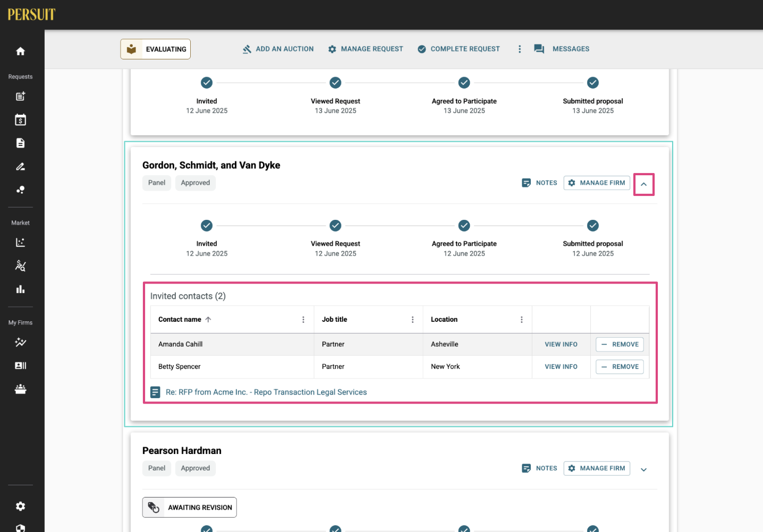Image resolution: width=763 pixels, height=532 pixels.
Task: Open the Job title column menu
Action: tap(412, 320)
